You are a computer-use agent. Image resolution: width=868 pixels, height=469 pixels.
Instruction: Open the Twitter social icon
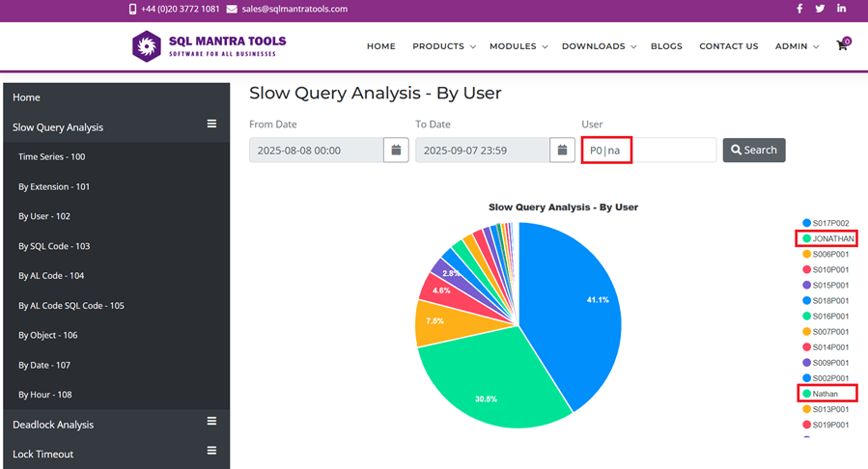pos(820,9)
